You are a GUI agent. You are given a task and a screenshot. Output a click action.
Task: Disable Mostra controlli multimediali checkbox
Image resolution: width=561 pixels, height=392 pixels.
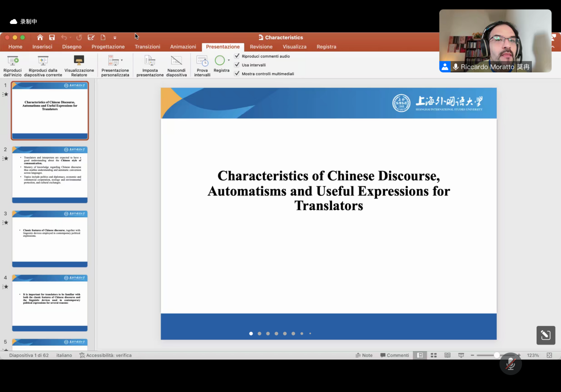(x=237, y=74)
